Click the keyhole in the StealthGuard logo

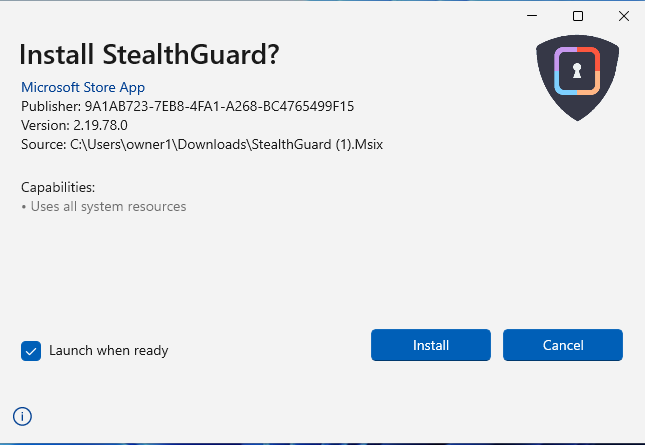coord(576,71)
